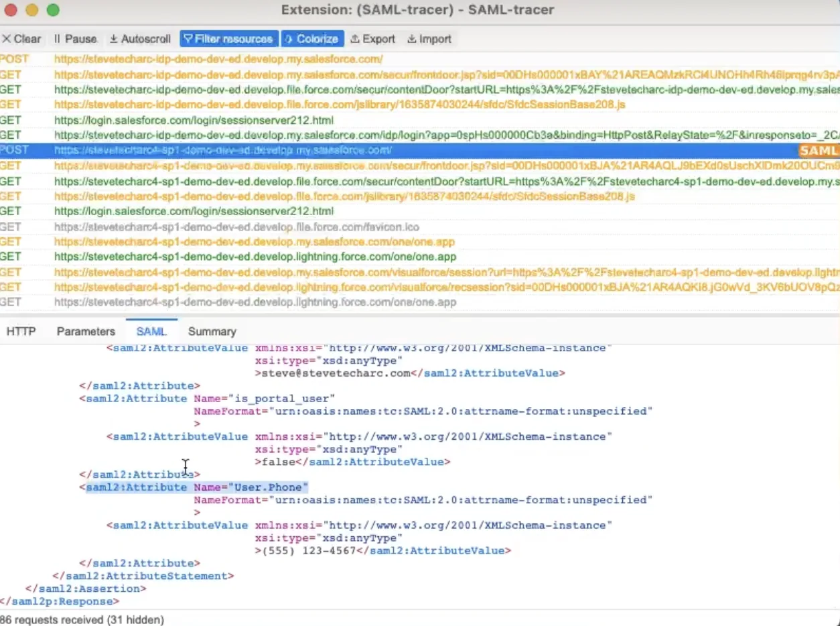Click the orange SAML badge on selected row
Viewport: 840px width, 626px height.
pos(819,151)
